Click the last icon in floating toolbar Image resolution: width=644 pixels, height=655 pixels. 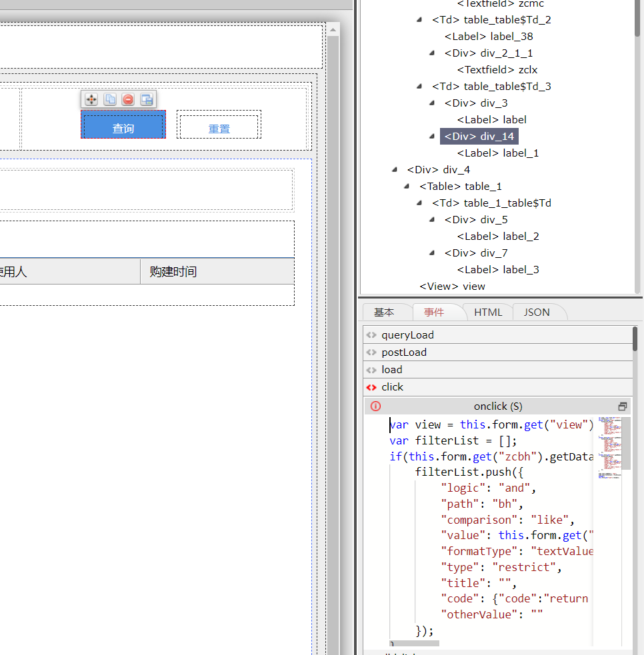(147, 99)
